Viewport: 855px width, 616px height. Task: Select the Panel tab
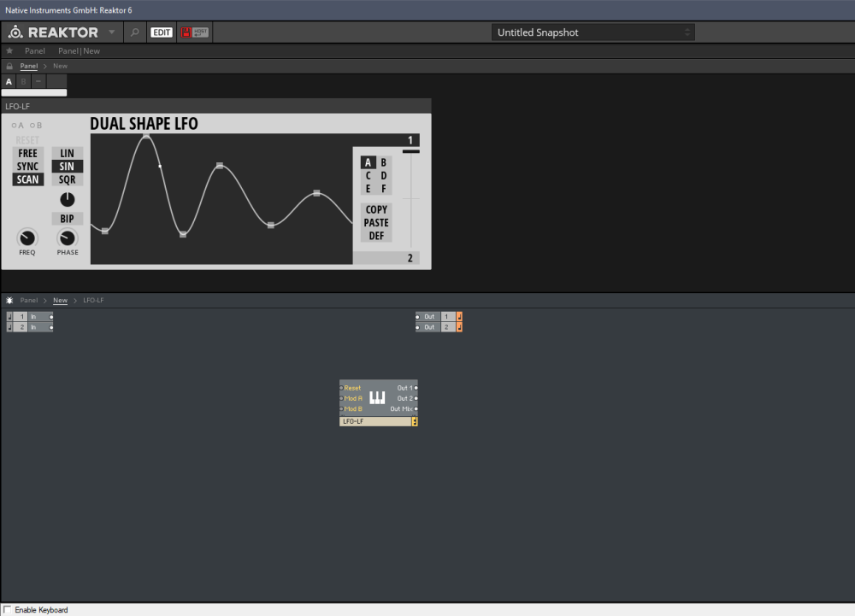pos(35,50)
